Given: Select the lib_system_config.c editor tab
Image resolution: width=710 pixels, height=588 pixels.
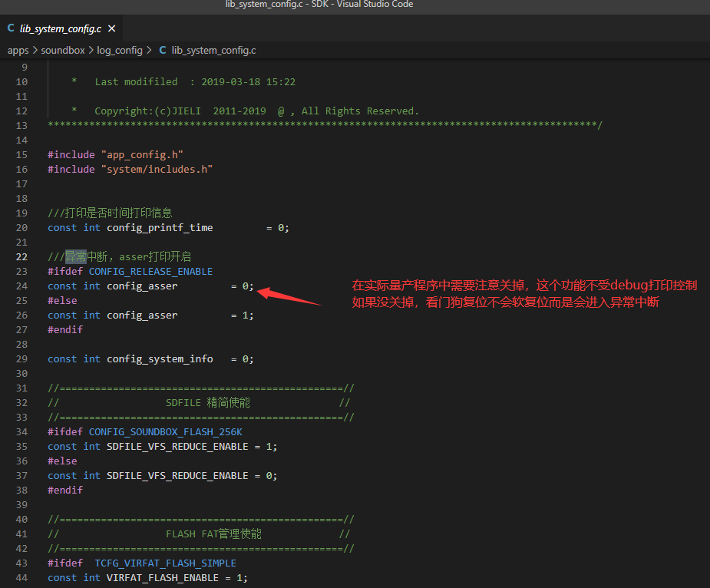Looking at the screenshot, I should (61, 28).
